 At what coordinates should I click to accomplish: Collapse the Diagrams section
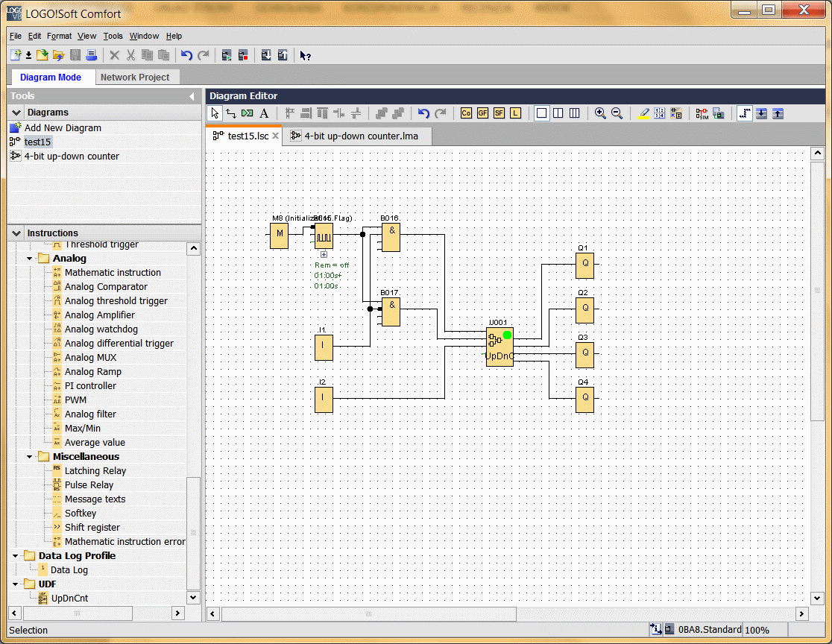click(x=16, y=113)
